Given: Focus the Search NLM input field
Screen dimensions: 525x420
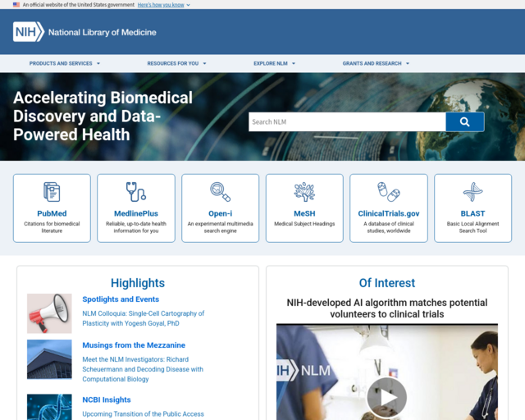Looking at the screenshot, I should [347, 122].
